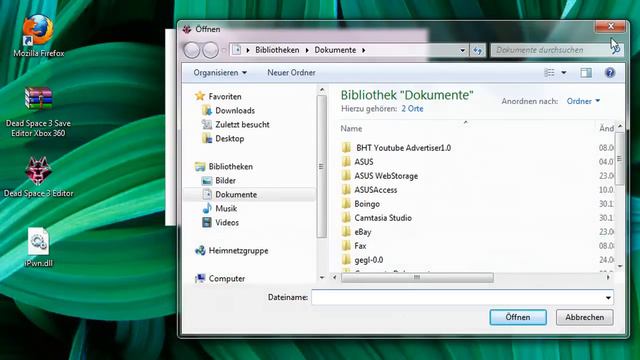Select the gegl-0.0 folder
Screen dimensions: 640x360
362,260
